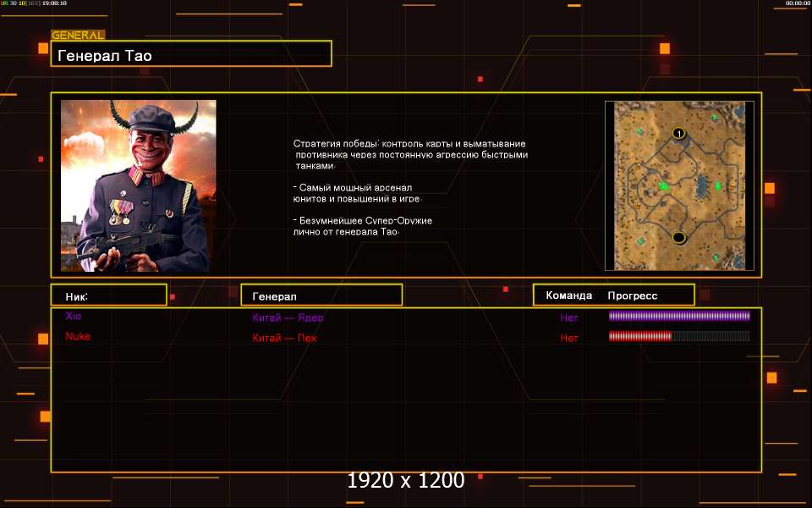Click 'Безумнейшее Супер-Оружие' bullet text
Viewport: 812px width, 508px height.
[363, 226]
